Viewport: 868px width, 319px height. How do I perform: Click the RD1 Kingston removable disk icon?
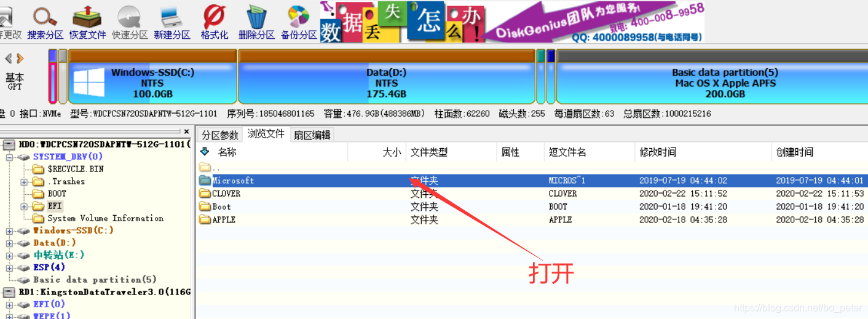coord(9,292)
